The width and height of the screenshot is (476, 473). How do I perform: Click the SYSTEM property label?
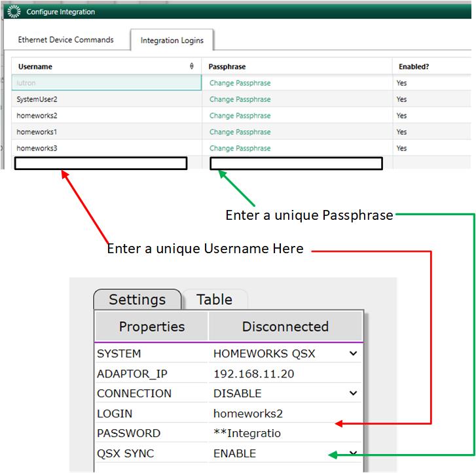coord(119,353)
